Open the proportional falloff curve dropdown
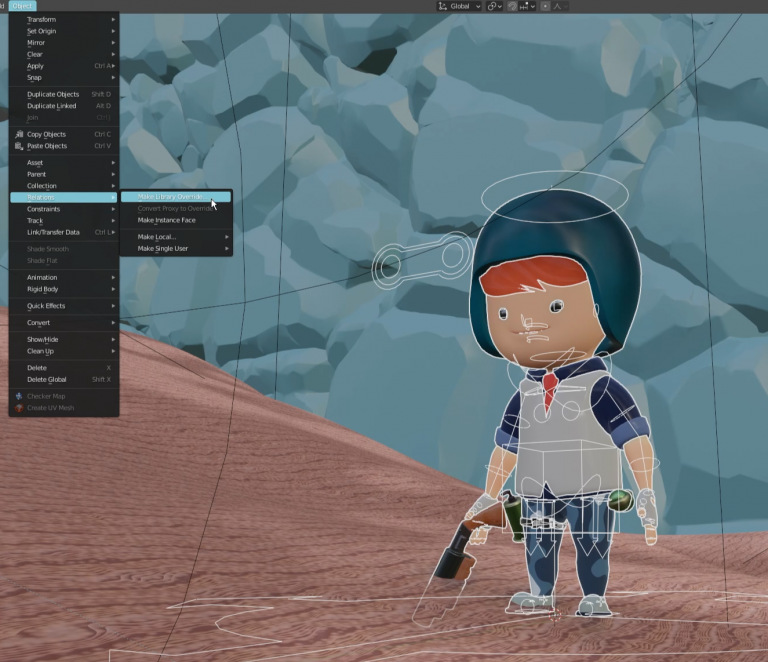Screen dimensions: 768x662 pos(560,6)
